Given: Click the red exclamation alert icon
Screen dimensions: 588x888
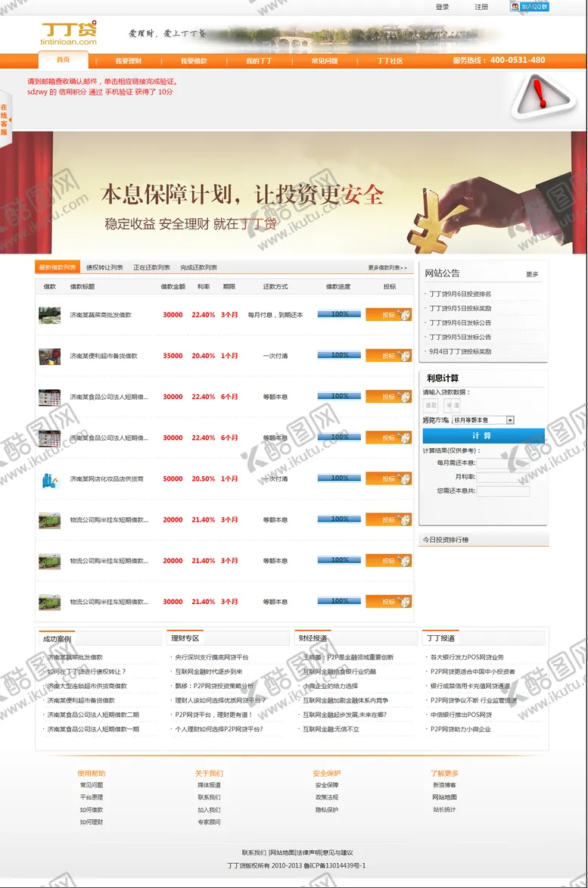Looking at the screenshot, I should 539,95.
